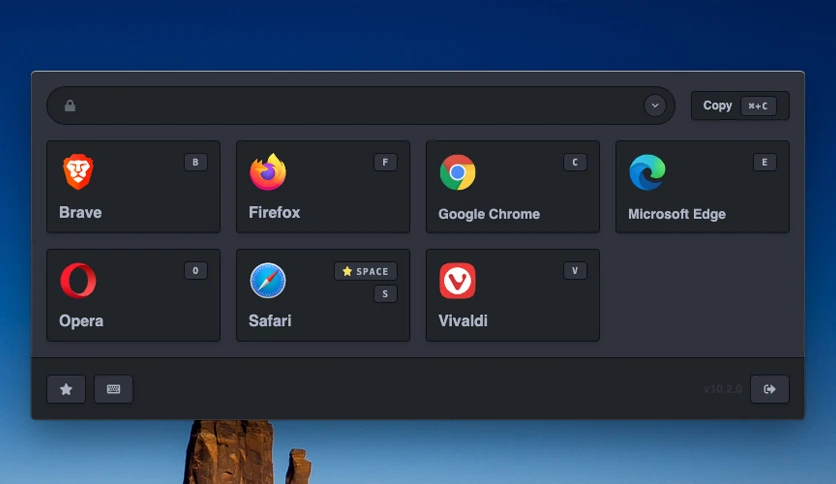Open favourites via the star button
The width and height of the screenshot is (836, 484).
[66, 389]
